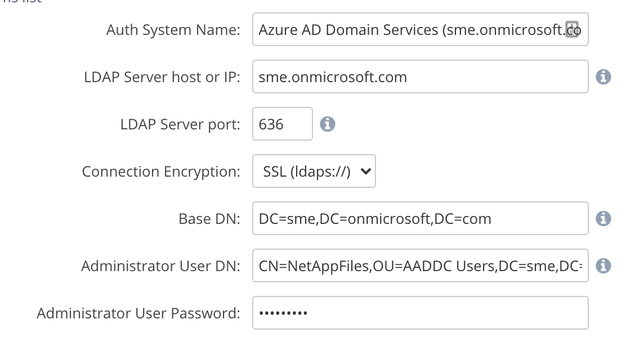Screen dimensions: 644x342
Task: Click the LDAP Server host field showing sme.onmicrosoft.com
Action: click(x=420, y=76)
